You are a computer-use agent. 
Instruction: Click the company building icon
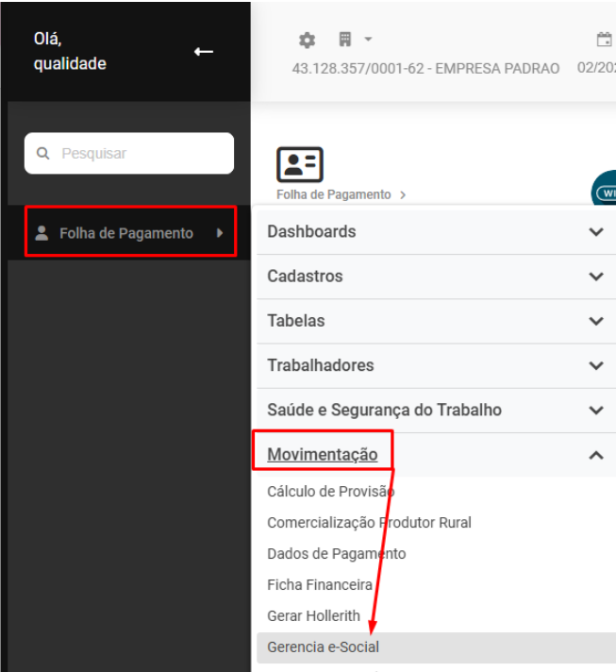tap(345, 40)
